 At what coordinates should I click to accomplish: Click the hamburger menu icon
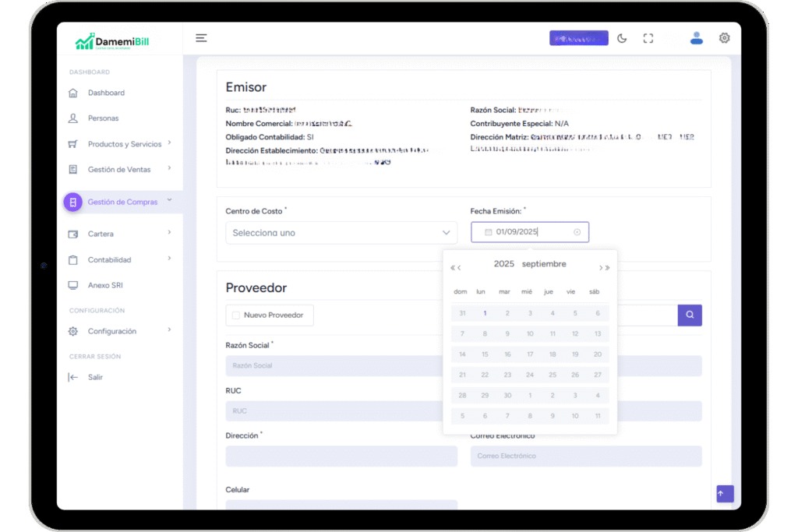point(201,38)
